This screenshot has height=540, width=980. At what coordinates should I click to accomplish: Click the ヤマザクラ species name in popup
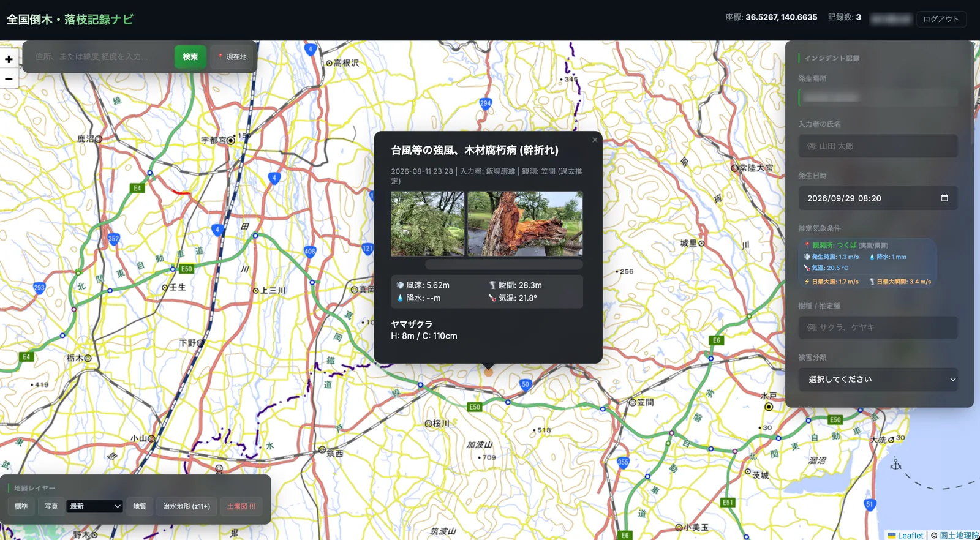pyautogui.click(x=412, y=324)
